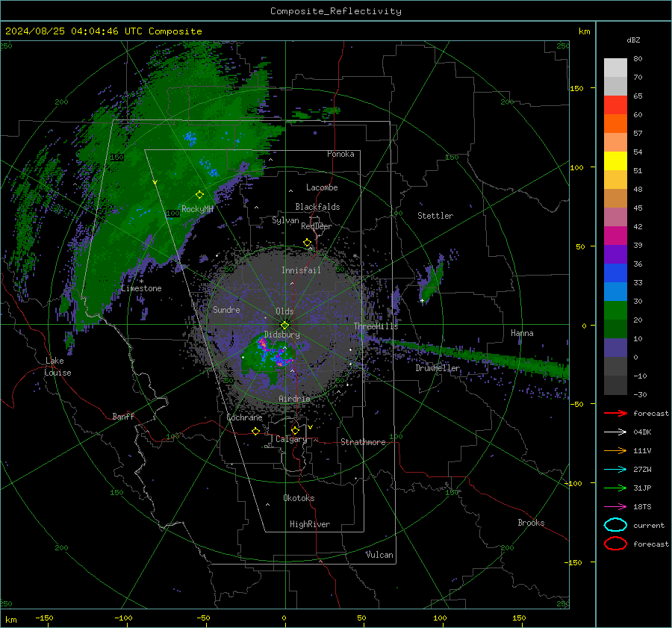
Task: Click the red forecast arrow in legend
Action: 615,413
